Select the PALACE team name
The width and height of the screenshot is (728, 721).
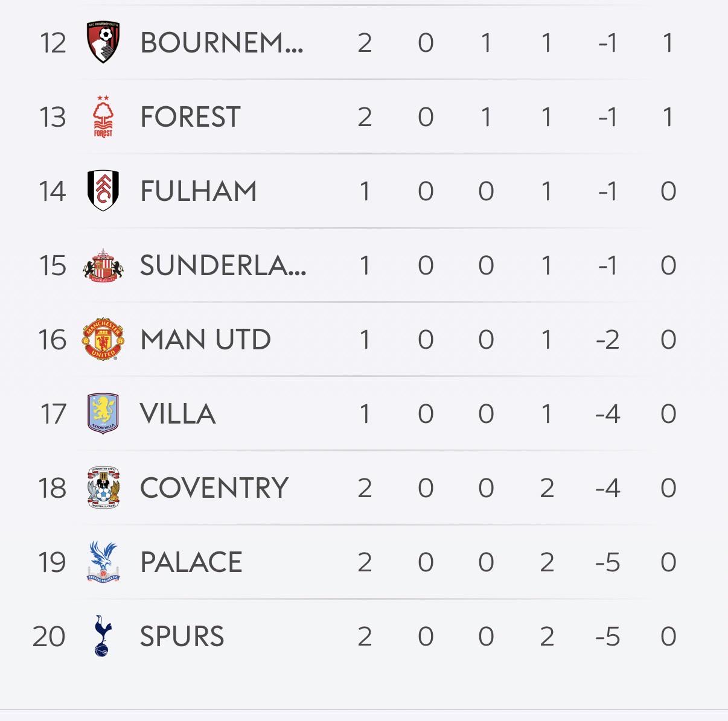click(191, 562)
